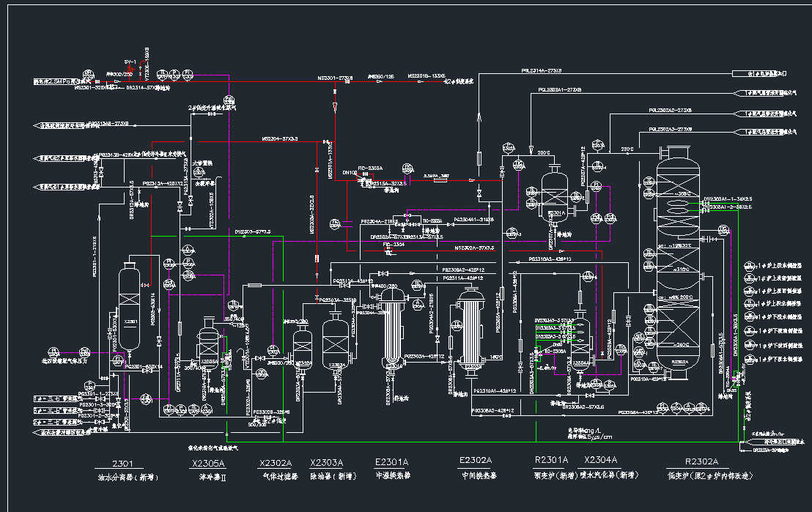The width and height of the screenshot is (812, 512).
Task: Click the PGL2302A3-273X8 pipeline label
Action: [x=670, y=129]
